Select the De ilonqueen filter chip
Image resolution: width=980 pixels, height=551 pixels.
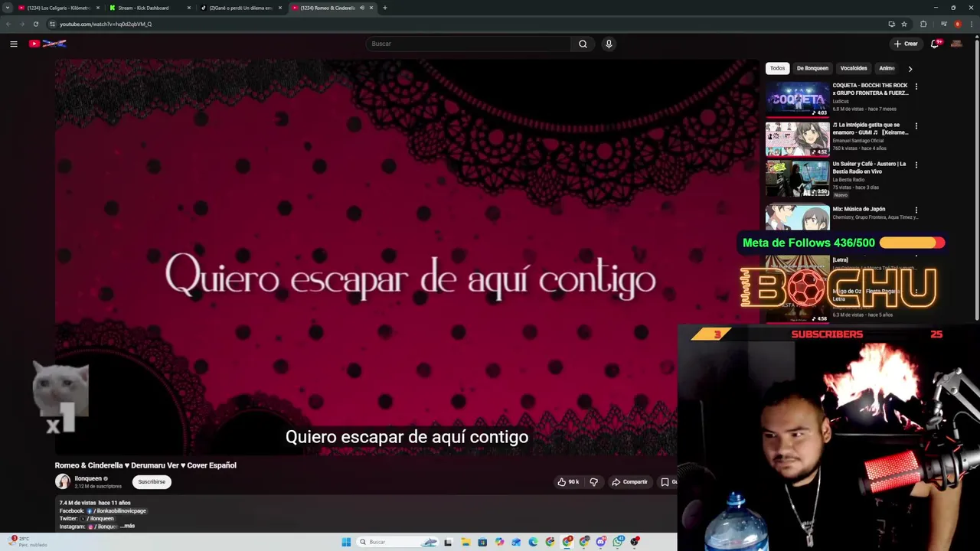[812, 68]
